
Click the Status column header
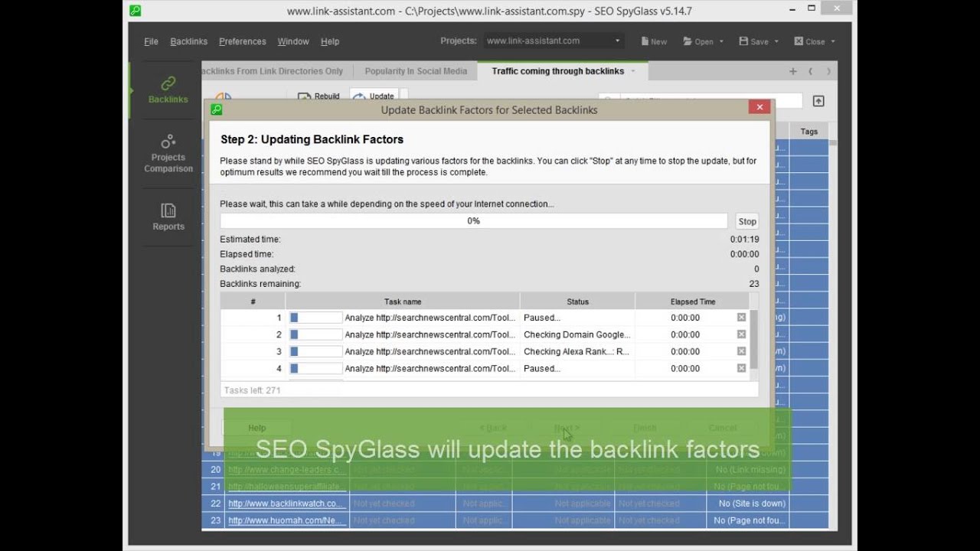click(577, 302)
